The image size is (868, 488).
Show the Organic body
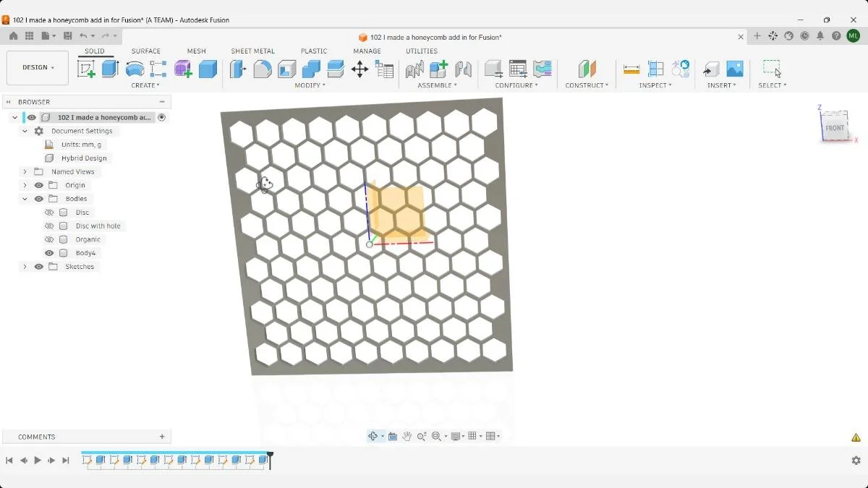pyautogui.click(x=49, y=239)
